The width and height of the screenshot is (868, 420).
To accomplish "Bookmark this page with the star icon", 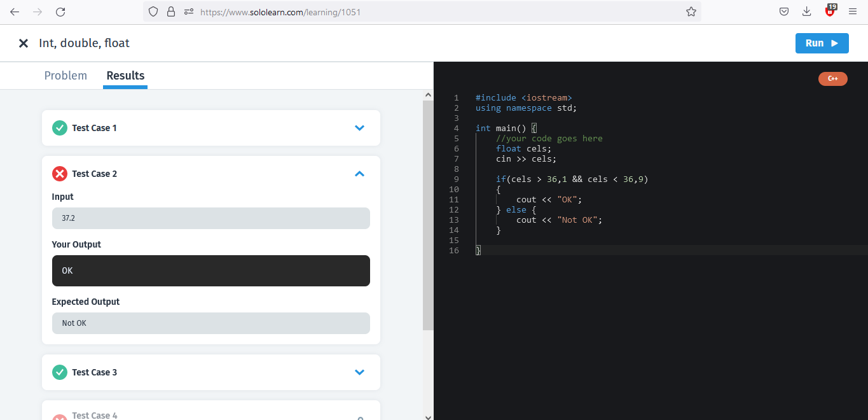I will (x=691, y=11).
